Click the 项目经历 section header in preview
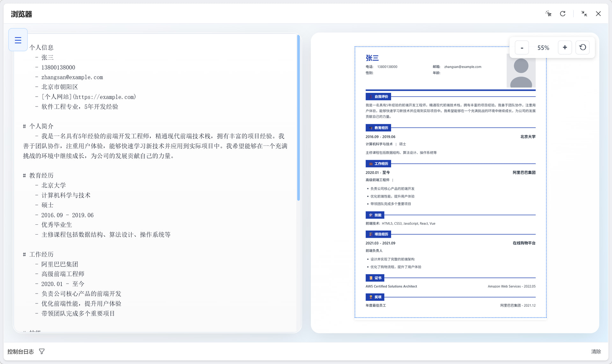The height and width of the screenshot is (364, 612). 378,234
